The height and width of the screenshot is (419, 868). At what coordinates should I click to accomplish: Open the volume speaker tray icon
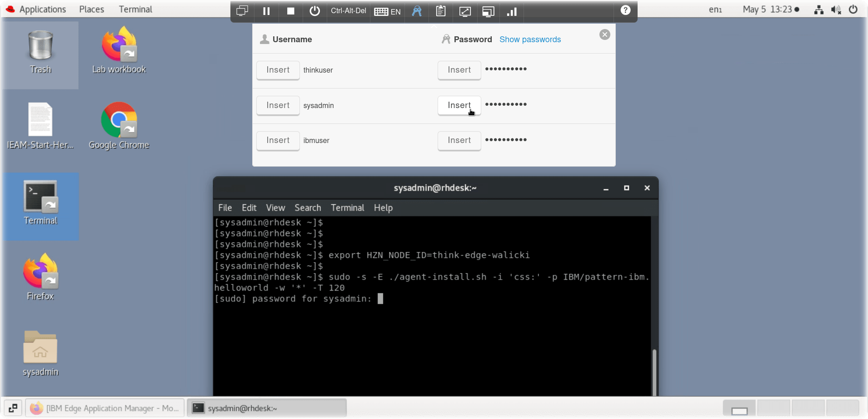tap(836, 10)
